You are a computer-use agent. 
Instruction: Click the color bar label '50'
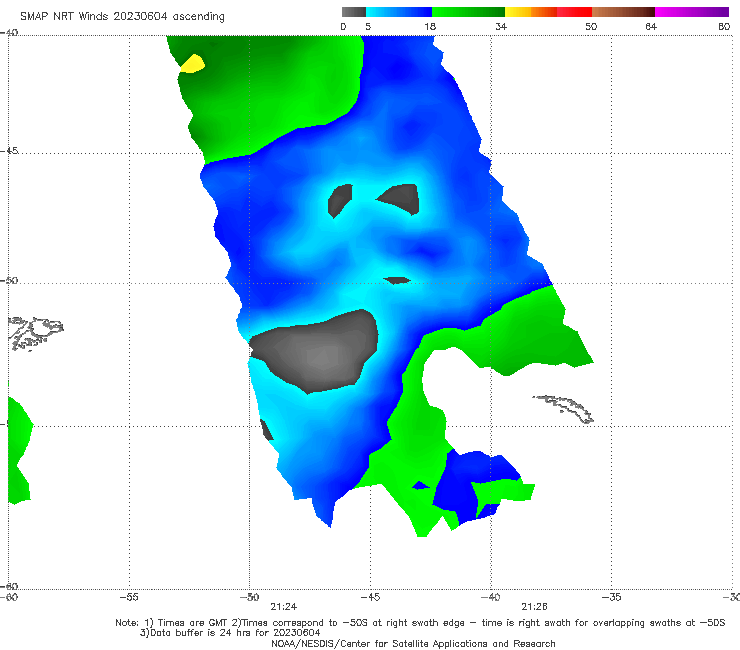point(591,26)
